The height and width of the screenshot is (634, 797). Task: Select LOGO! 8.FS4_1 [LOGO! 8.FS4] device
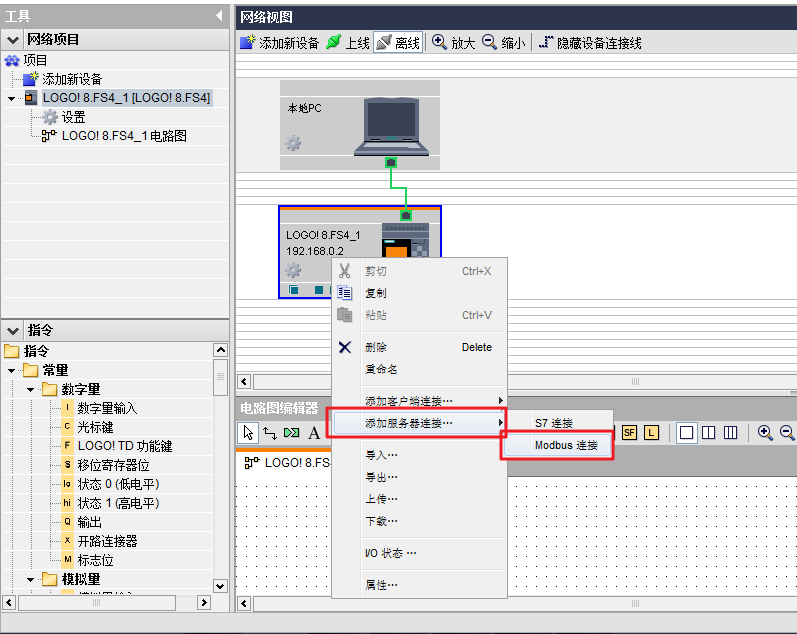pos(126,98)
